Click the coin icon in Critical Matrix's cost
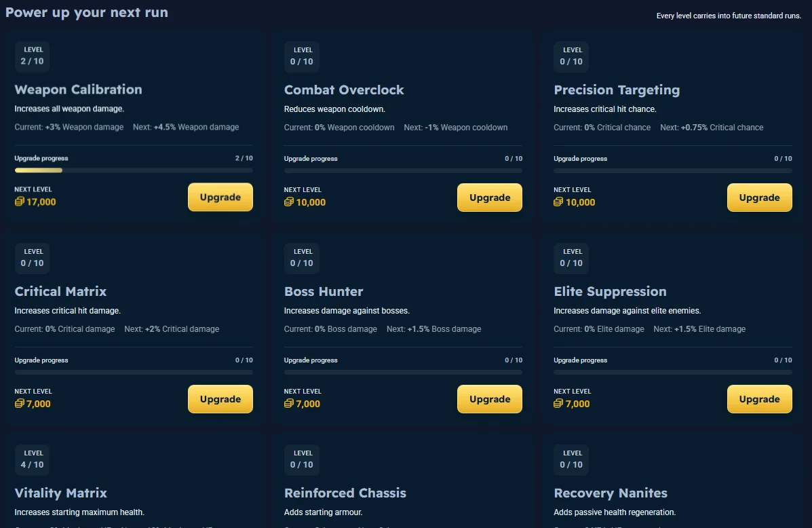The height and width of the screenshot is (528, 812). pyautogui.click(x=20, y=404)
